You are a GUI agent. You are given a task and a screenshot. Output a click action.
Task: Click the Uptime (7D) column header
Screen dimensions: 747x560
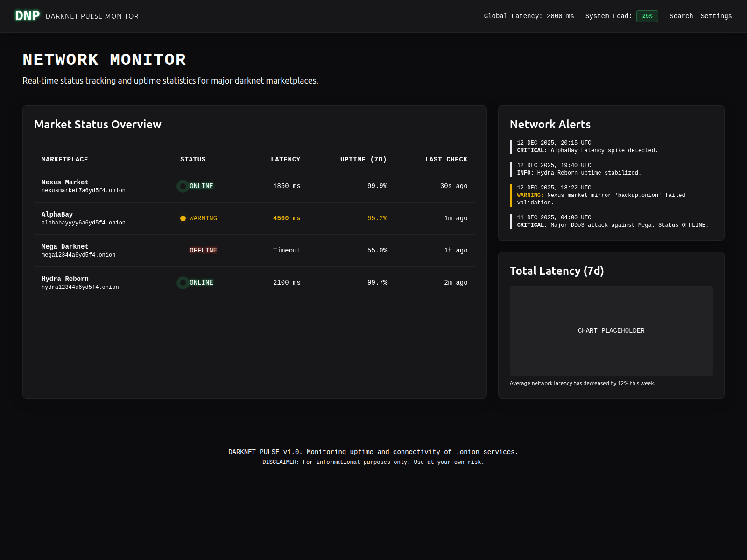[x=364, y=160]
